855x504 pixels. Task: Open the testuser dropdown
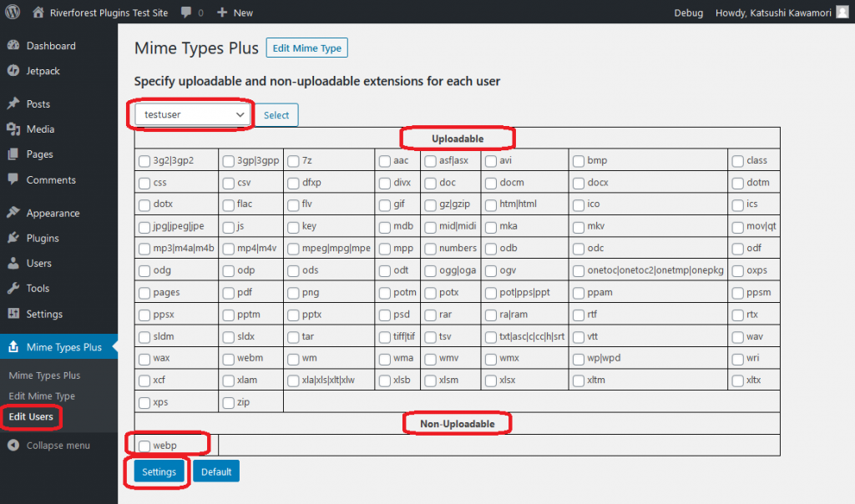click(x=192, y=114)
